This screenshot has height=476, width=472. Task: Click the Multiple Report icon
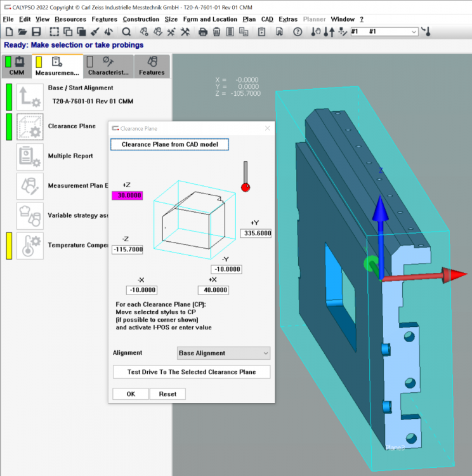pyautogui.click(x=30, y=156)
